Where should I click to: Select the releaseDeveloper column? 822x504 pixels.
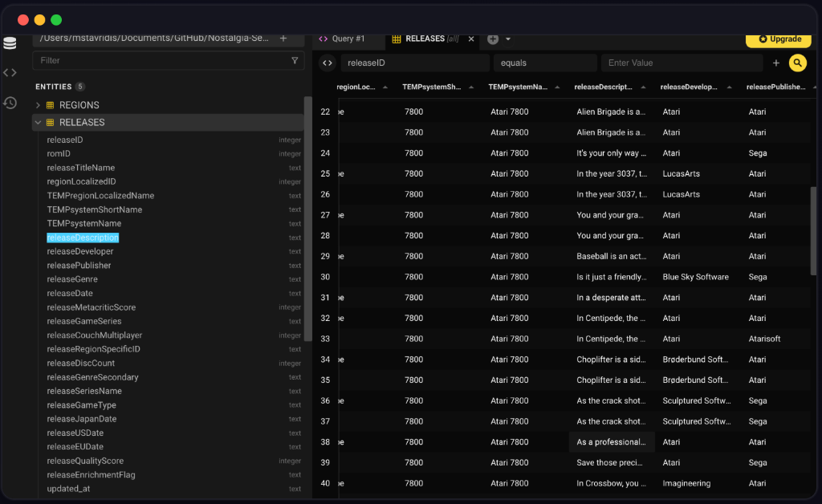pos(80,251)
